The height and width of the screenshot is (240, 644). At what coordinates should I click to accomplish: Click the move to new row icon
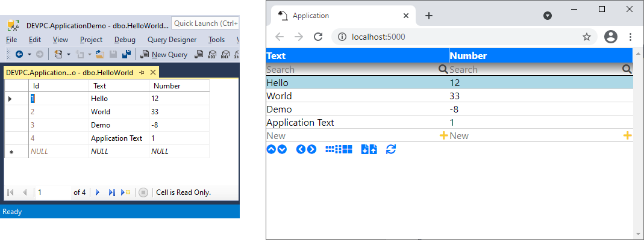pyautogui.click(x=125, y=192)
